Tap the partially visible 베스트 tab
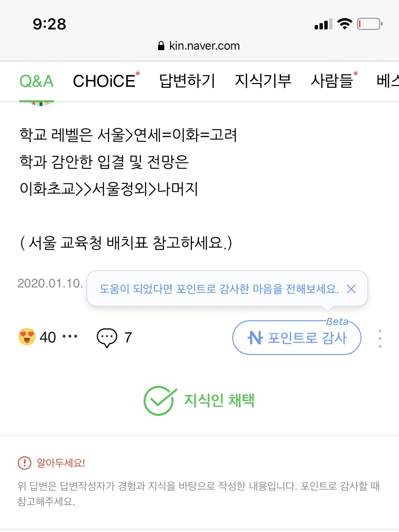Viewport: 399px width, 532px height. [x=387, y=81]
